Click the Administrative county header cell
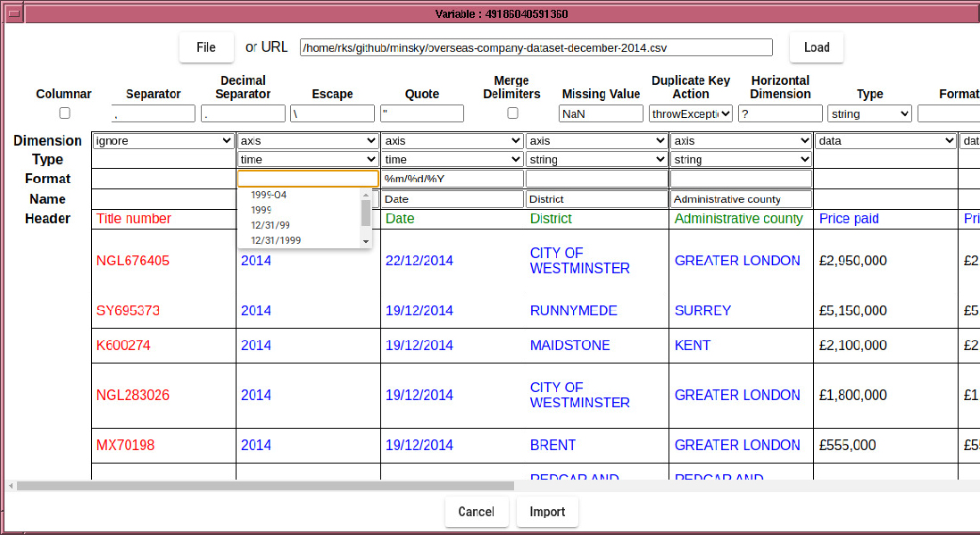This screenshot has height=535, width=980. 742,219
